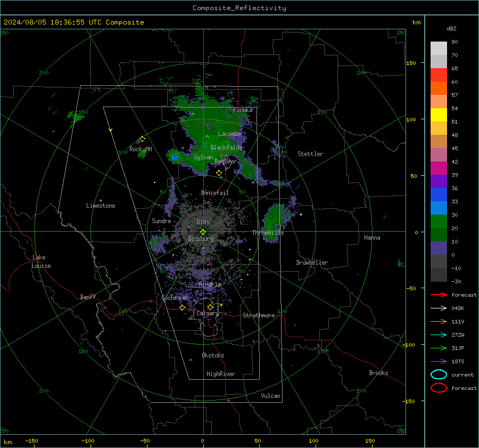Click the Drumheller city label
Screen dimensions: 479x448
point(312,263)
